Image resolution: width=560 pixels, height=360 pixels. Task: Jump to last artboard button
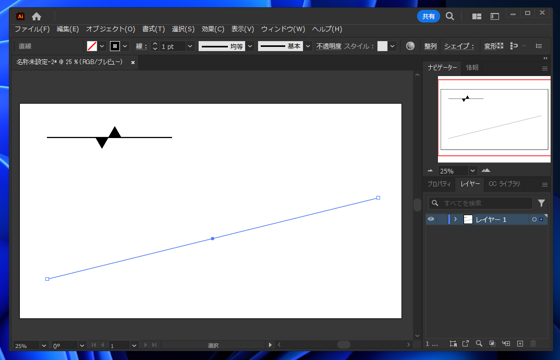click(154, 345)
